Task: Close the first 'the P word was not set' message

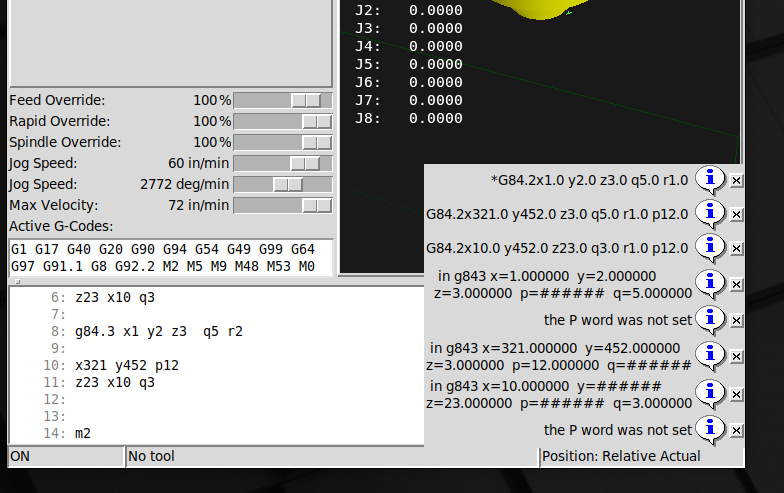Action: 736,320
